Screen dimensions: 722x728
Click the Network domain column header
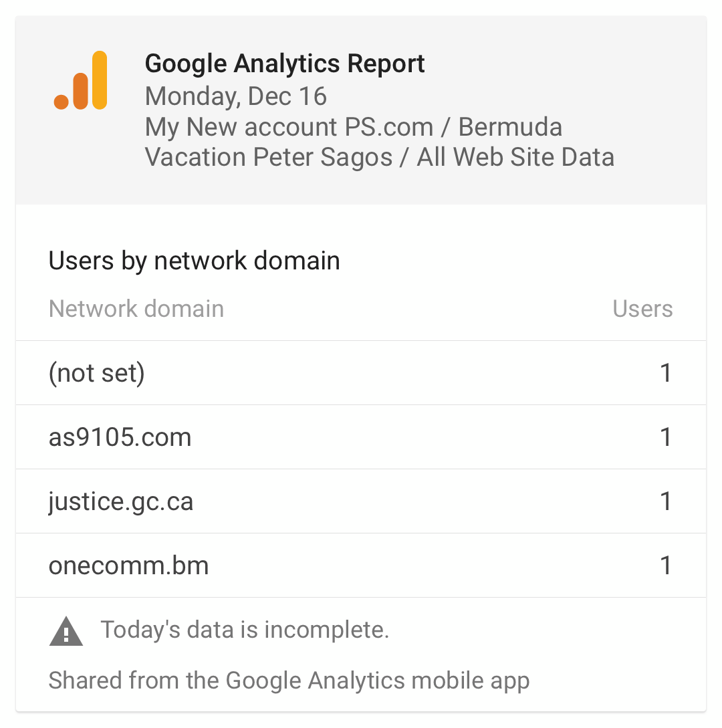click(136, 309)
